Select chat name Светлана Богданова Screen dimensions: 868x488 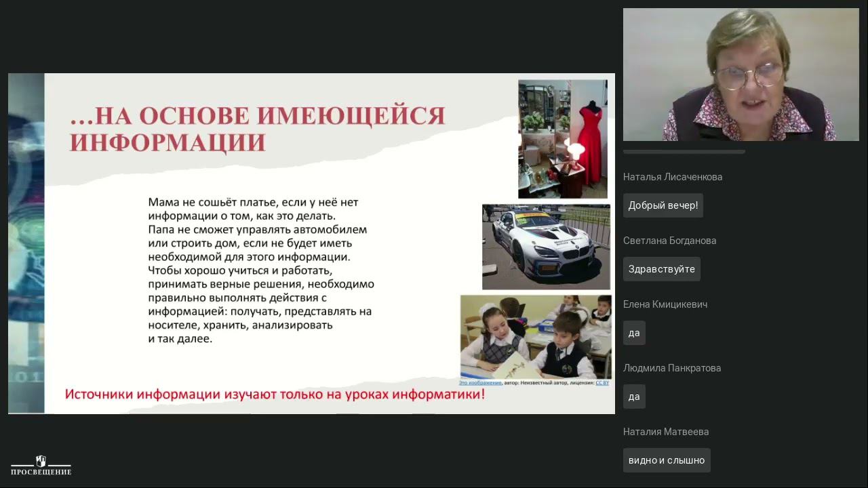[669, 241]
